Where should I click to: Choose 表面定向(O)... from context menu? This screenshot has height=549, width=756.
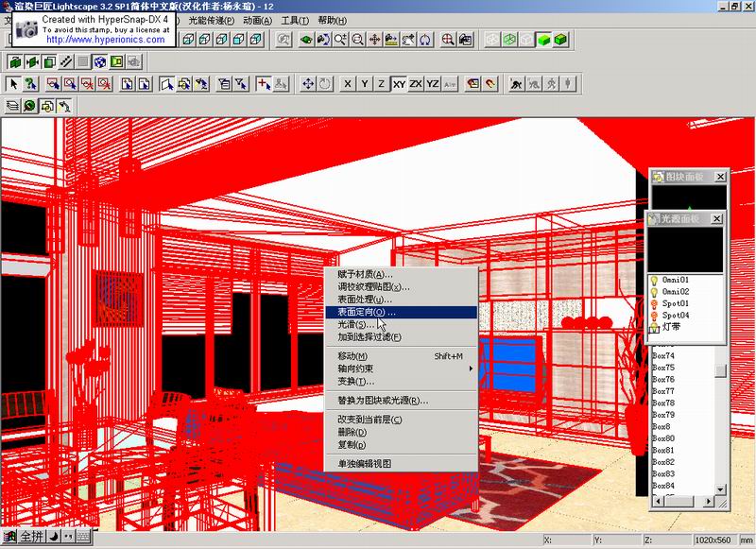402,313
